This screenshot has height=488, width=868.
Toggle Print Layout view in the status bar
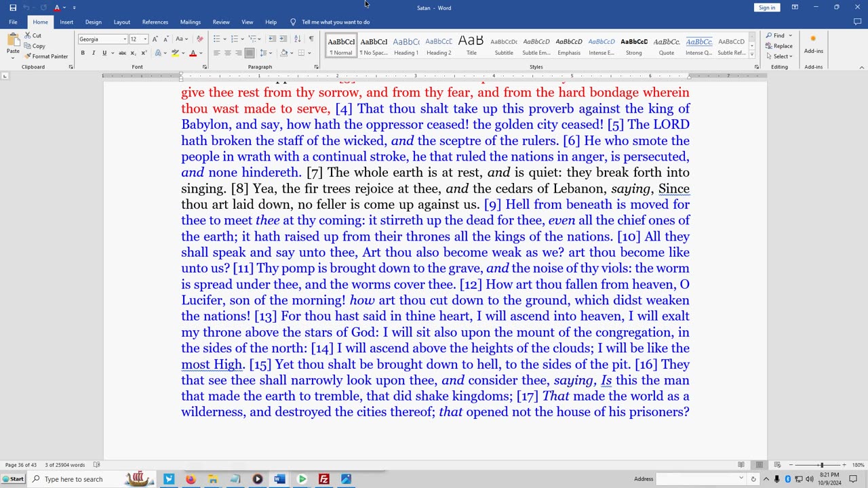pos(759,465)
